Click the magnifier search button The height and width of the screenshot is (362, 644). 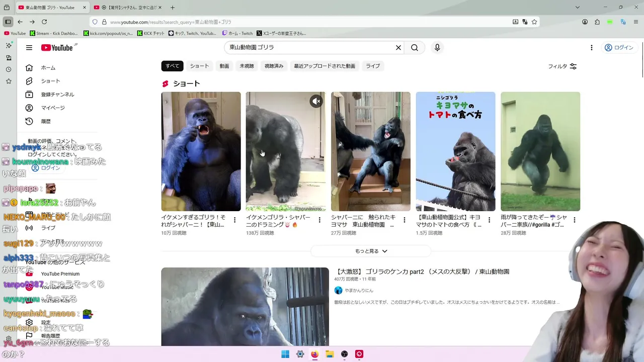click(x=415, y=48)
